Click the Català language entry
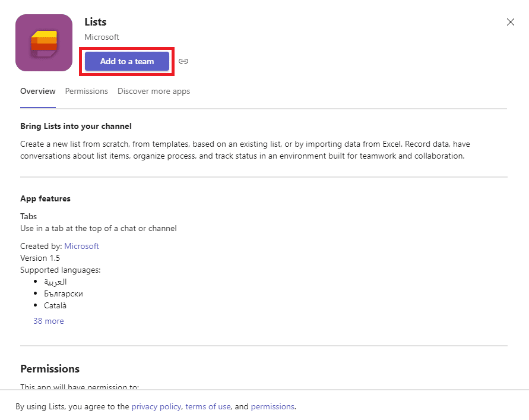 [x=55, y=305]
